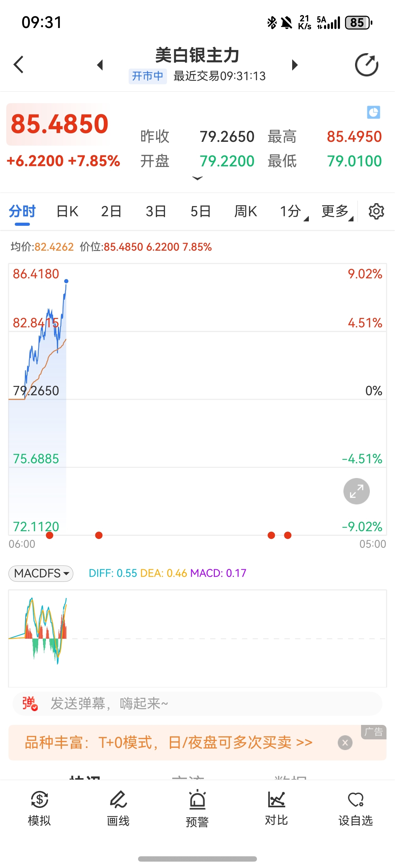Open the 更多 periods dropdown
Image resolution: width=395 pixels, height=868 pixels.
coord(337,212)
